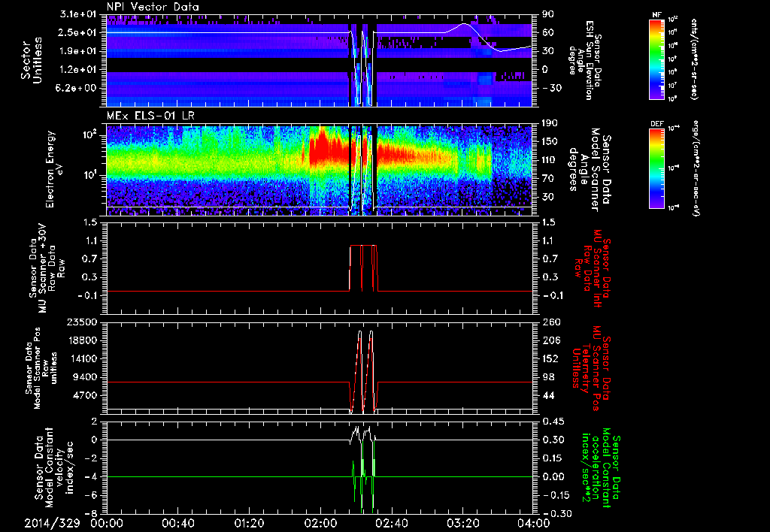Click the 00:00 time tick label
770x532 pixels.
tap(107, 523)
